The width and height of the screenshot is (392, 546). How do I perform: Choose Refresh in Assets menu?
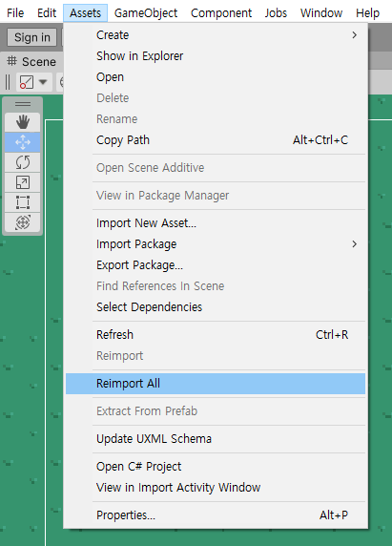pyautogui.click(x=216, y=335)
